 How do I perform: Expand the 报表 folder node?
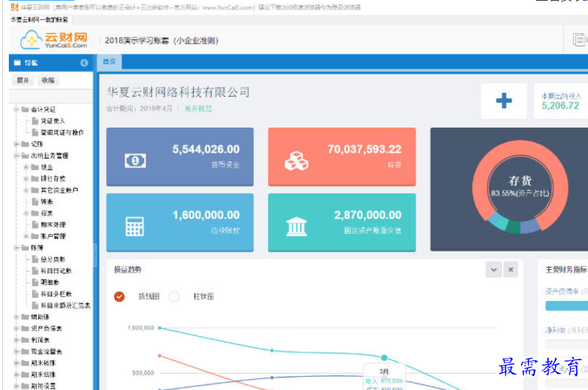(x=26, y=213)
